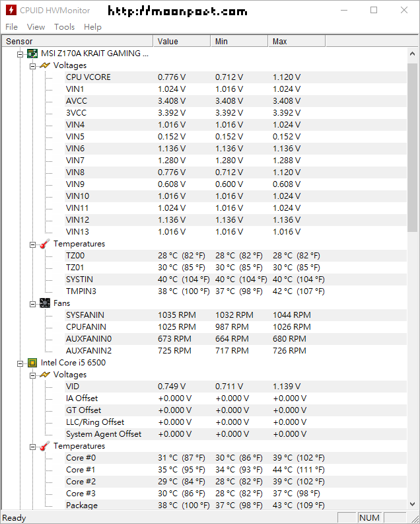
Task: Click the CPU Temperatures thermometer icon
Action: click(x=44, y=446)
